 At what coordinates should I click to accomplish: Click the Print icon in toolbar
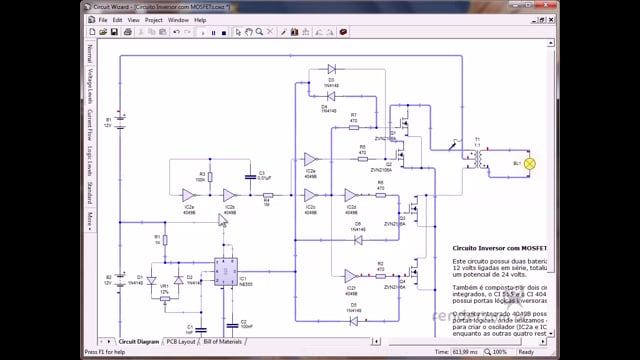[128, 32]
